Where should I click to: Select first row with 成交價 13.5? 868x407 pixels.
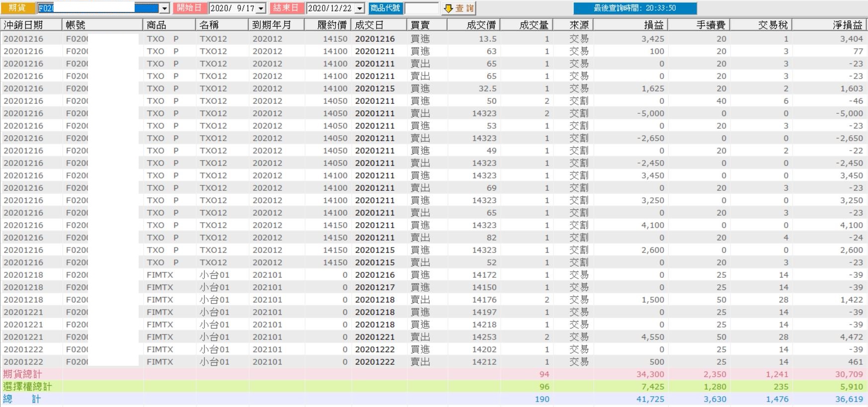pos(434,39)
